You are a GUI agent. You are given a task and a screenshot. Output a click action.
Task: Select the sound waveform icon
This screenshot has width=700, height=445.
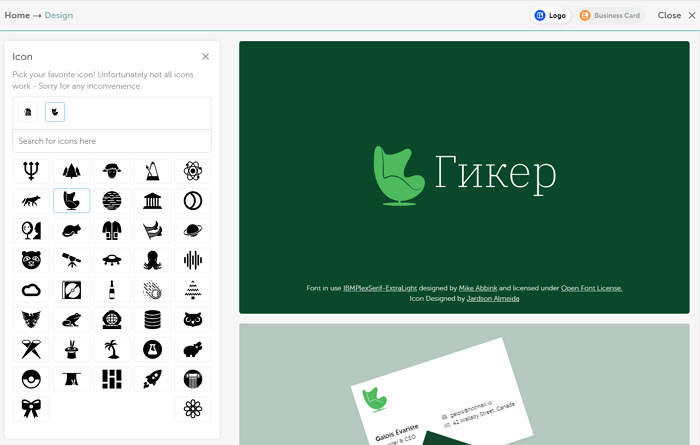(x=193, y=260)
